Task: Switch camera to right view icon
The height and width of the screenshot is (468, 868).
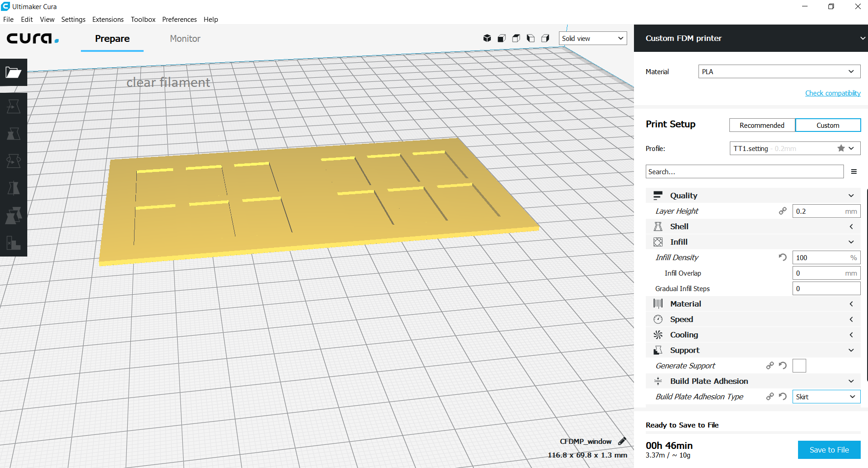Action: (545, 38)
